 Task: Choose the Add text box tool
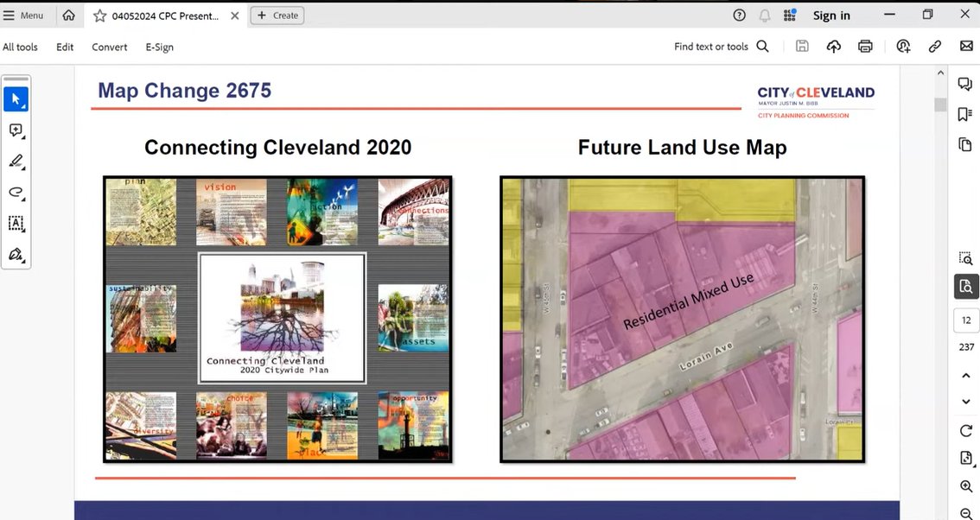(x=16, y=223)
